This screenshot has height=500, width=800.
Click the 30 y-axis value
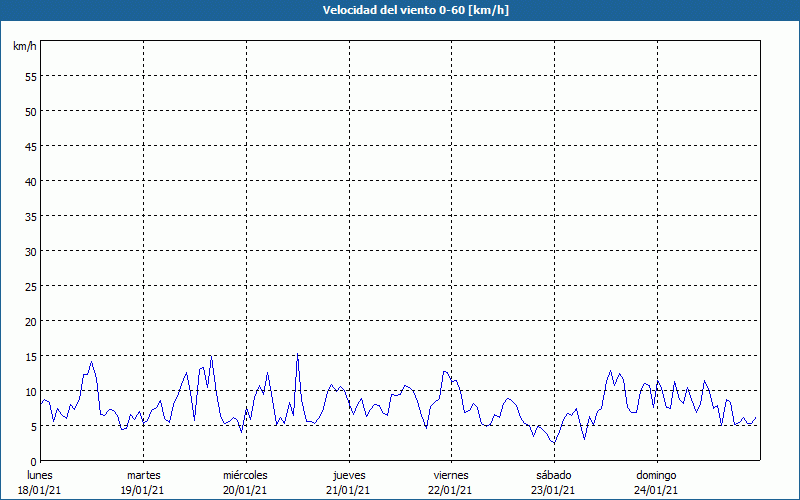(31, 252)
